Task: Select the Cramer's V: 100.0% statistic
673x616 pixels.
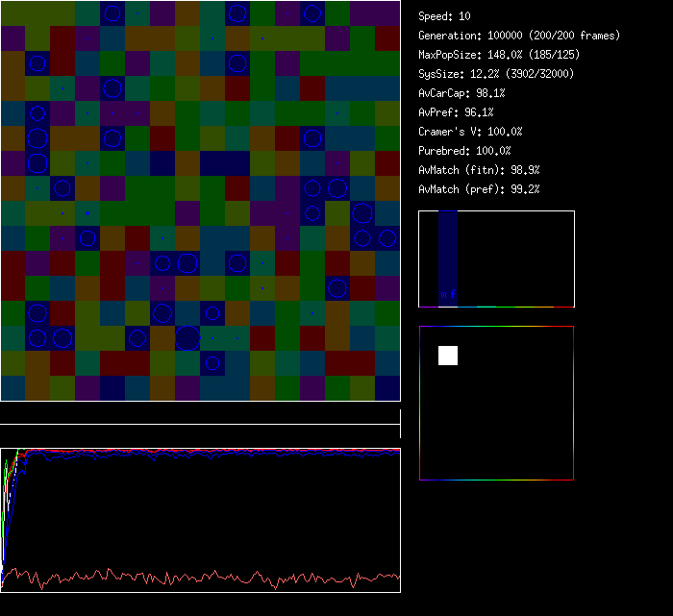Action: point(470,132)
